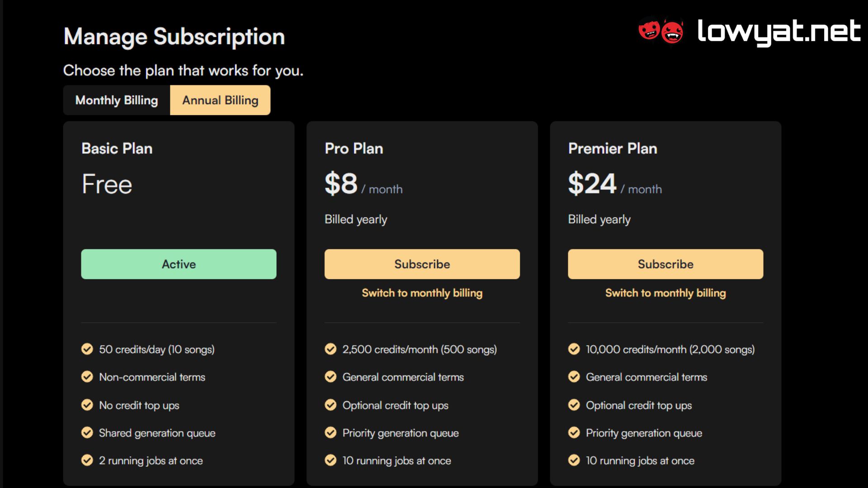
Task: Subscribe to the Premier Plan
Action: tap(665, 264)
